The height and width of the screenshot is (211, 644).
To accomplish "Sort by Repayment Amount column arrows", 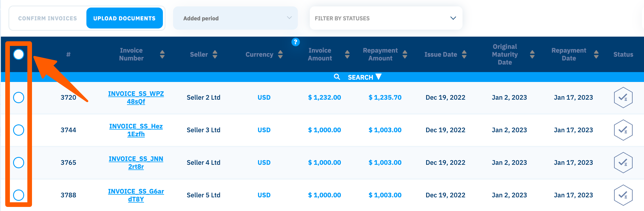I will [405, 54].
